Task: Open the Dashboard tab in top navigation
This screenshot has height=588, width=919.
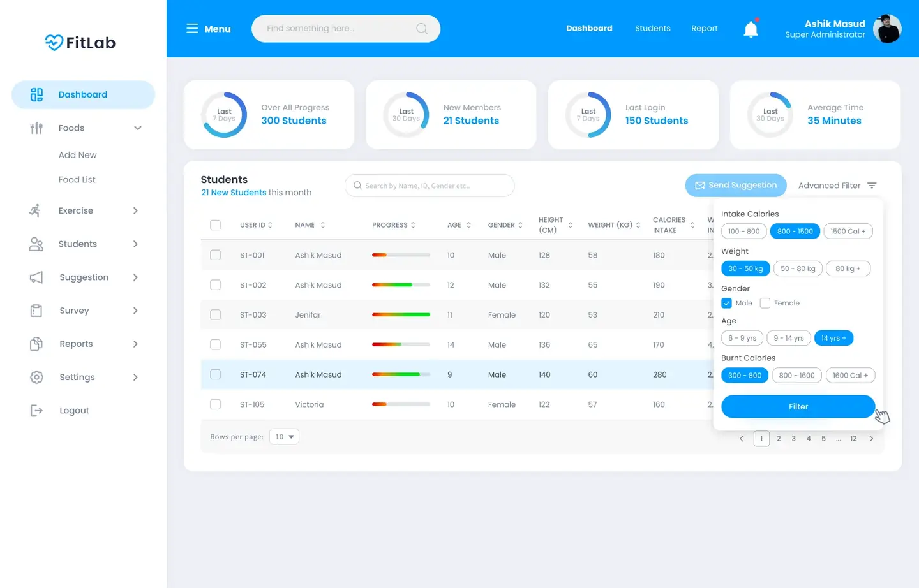Action: pyautogui.click(x=589, y=28)
